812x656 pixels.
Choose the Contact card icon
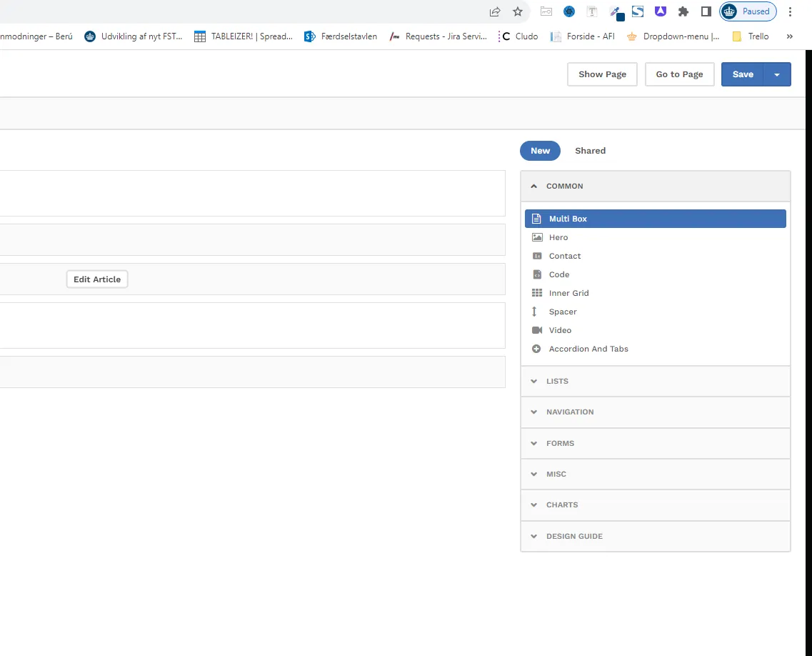pyautogui.click(x=537, y=256)
